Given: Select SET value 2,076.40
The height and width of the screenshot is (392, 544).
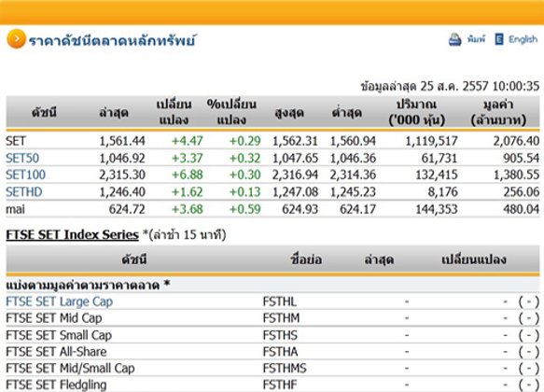Looking at the screenshot, I should (516, 141).
